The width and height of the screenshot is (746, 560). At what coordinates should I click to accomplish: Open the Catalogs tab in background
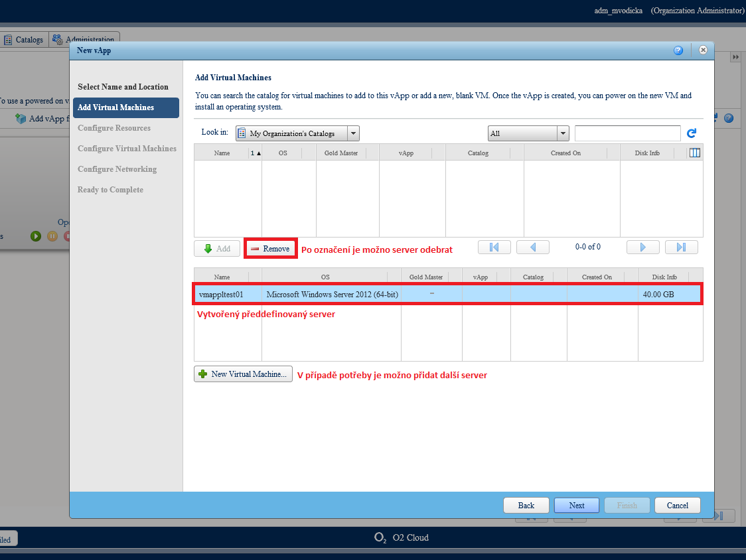coord(24,40)
